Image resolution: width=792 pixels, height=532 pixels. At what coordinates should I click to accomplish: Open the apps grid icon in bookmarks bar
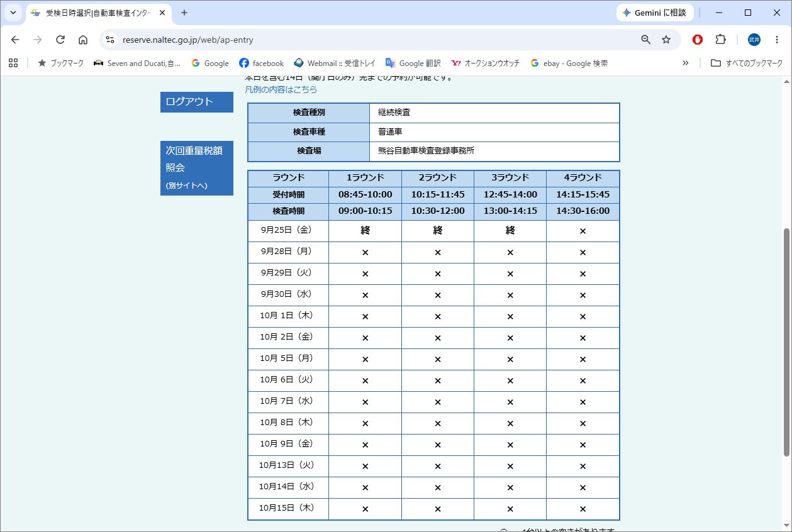pos(13,63)
